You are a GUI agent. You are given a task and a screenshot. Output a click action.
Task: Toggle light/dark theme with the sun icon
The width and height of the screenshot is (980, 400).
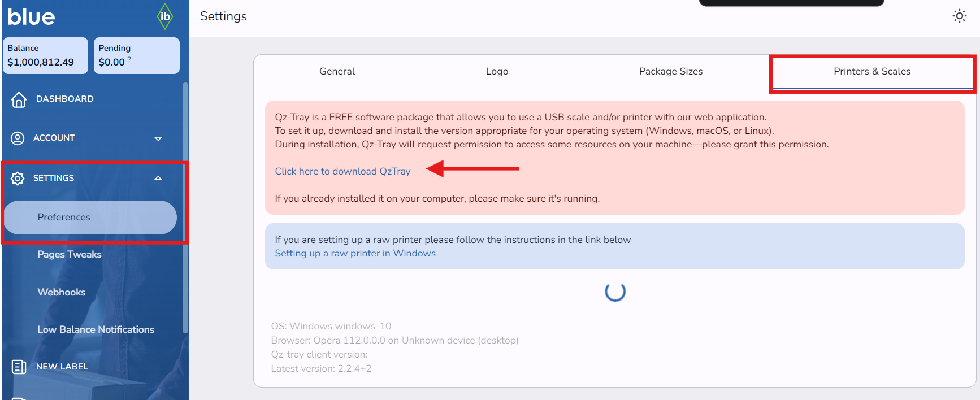pyautogui.click(x=959, y=16)
